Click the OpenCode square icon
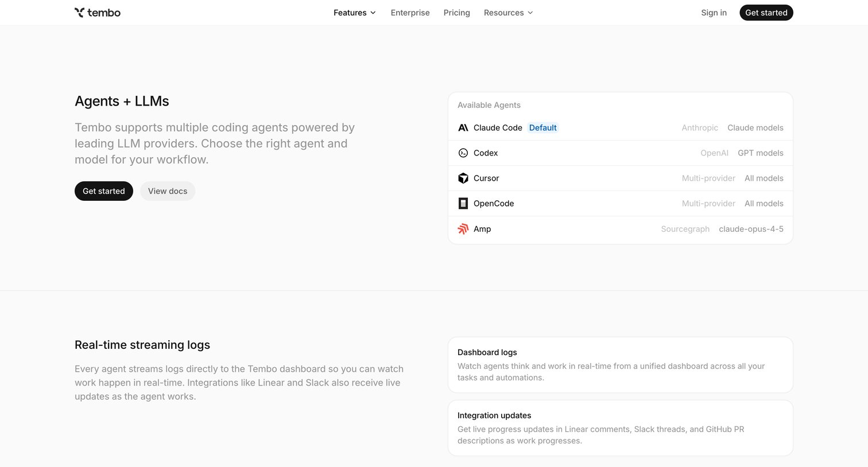 tap(463, 204)
